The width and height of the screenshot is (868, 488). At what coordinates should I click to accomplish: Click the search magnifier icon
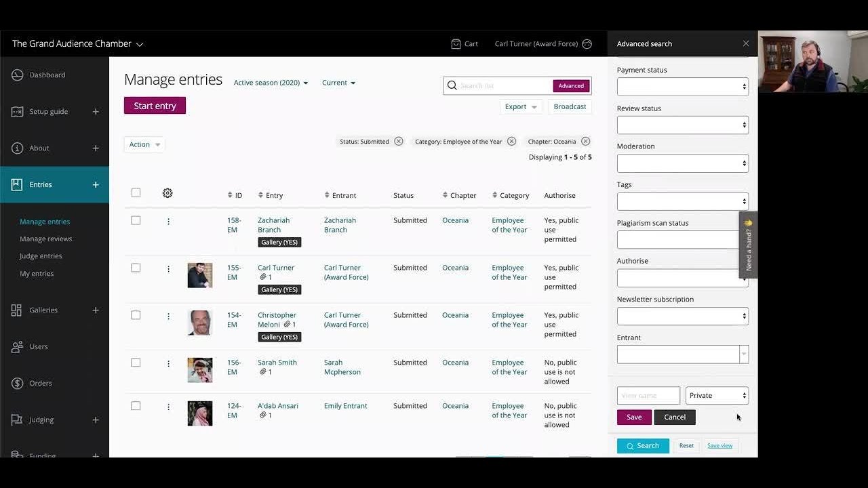[452, 86]
